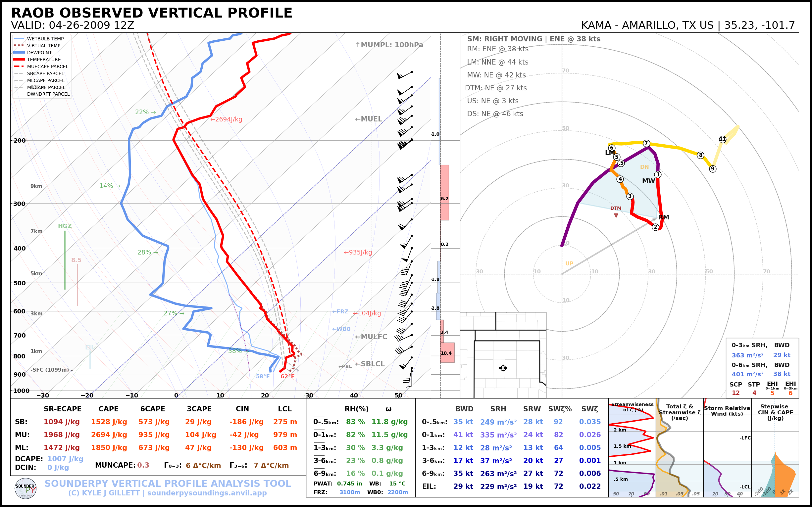
Task: Click the MUCAPE value 2694 J/kg
Action: coord(109,435)
